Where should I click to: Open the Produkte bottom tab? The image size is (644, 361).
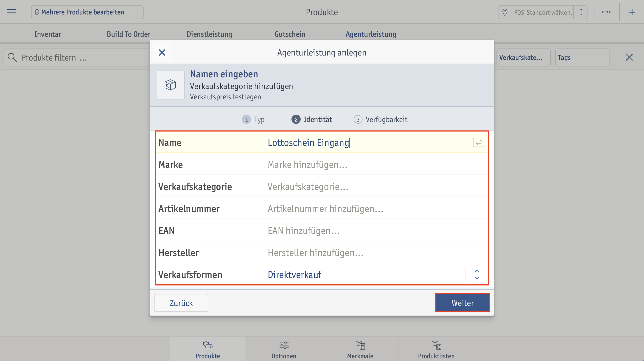(x=207, y=350)
